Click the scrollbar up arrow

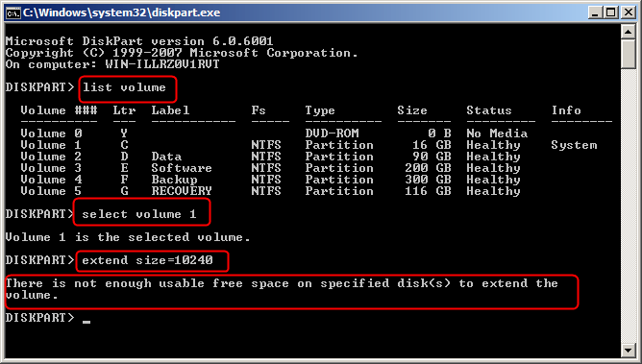click(x=628, y=31)
